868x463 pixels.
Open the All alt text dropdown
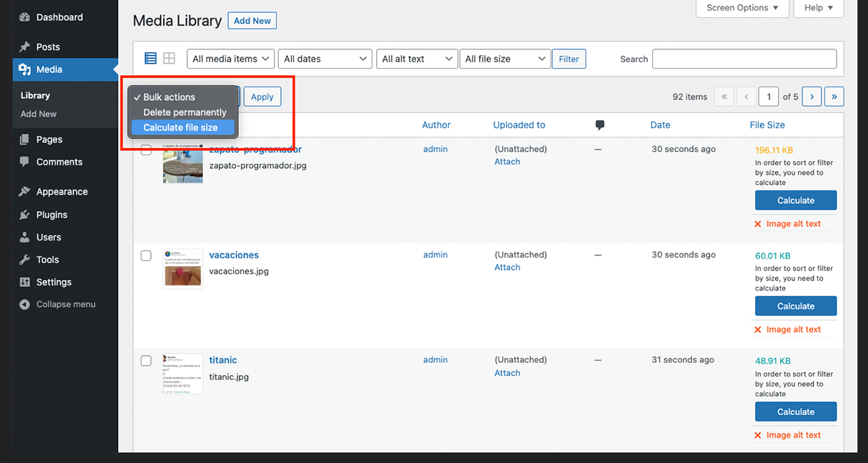coord(417,59)
